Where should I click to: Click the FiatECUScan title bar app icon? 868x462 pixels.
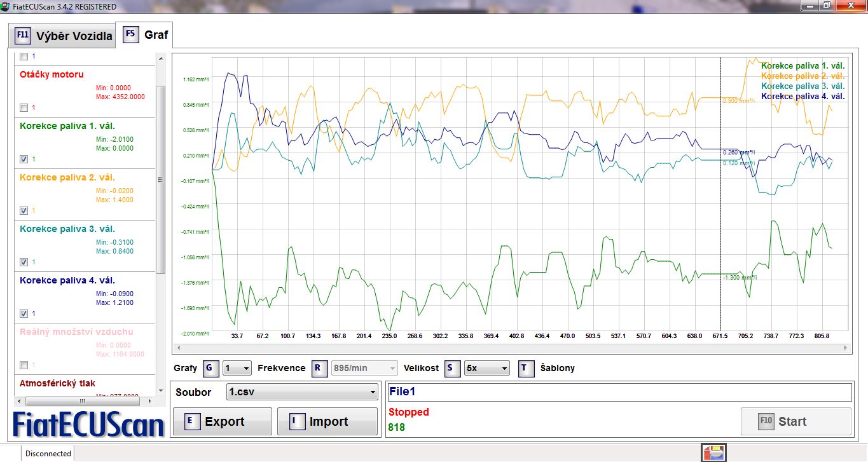coord(6,6)
